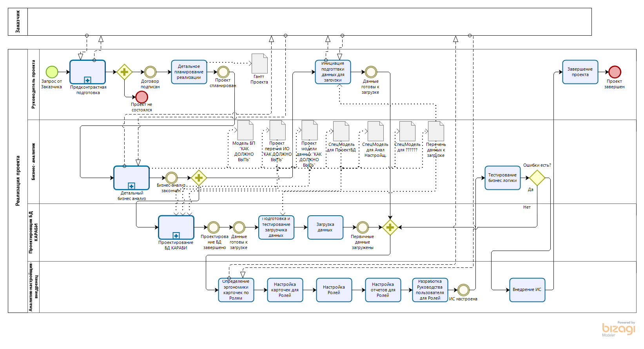The image size is (644, 349).
Task: Click the Договор подписан event circle
Action: click(150, 72)
